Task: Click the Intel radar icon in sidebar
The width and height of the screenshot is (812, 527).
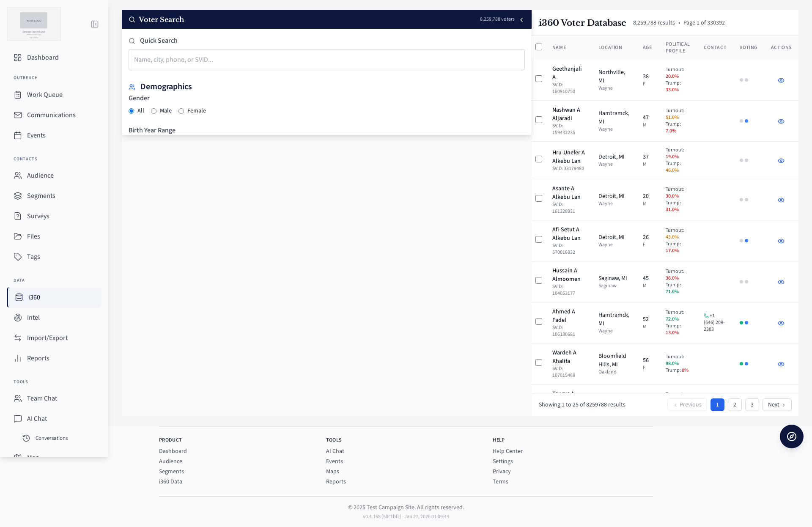Action: (18, 318)
